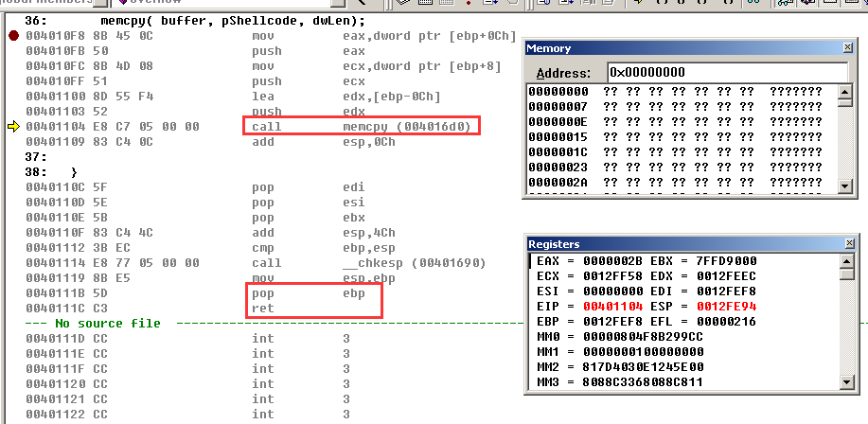Click memory row at address 00000000
This screenshot has width=868, height=424.
pyautogui.click(x=675, y=92)
